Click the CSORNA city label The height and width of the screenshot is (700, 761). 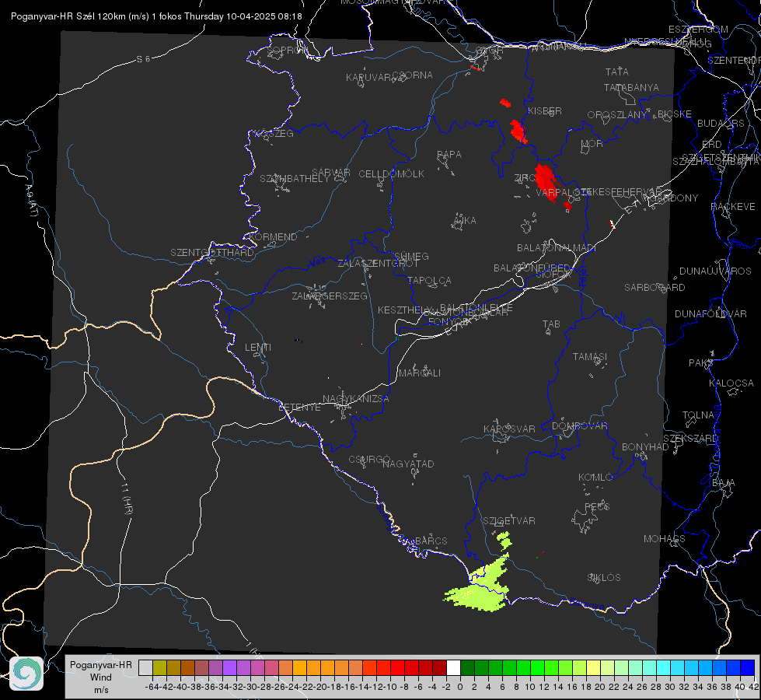click(413, 75)
